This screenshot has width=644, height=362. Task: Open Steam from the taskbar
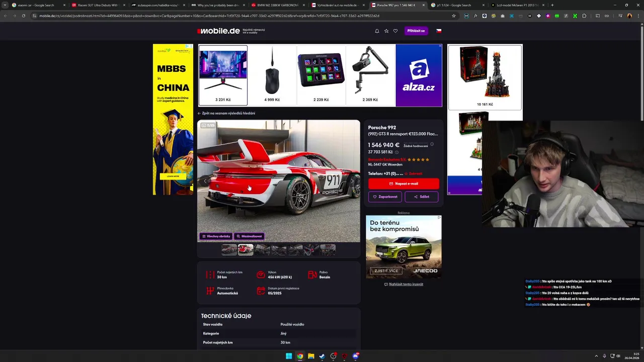coord(322,356)
